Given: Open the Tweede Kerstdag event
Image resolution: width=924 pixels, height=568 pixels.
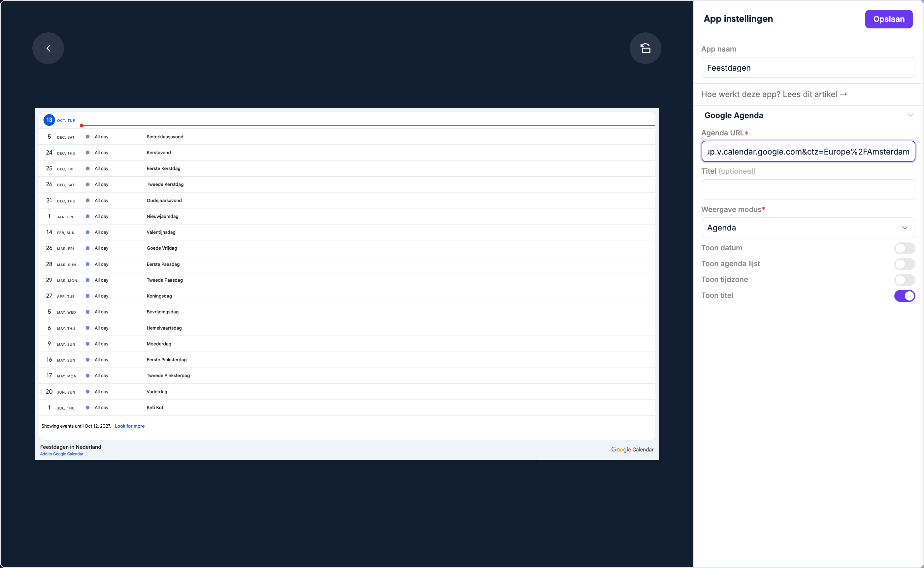Looking at the screenshot, I should point(165,184).
